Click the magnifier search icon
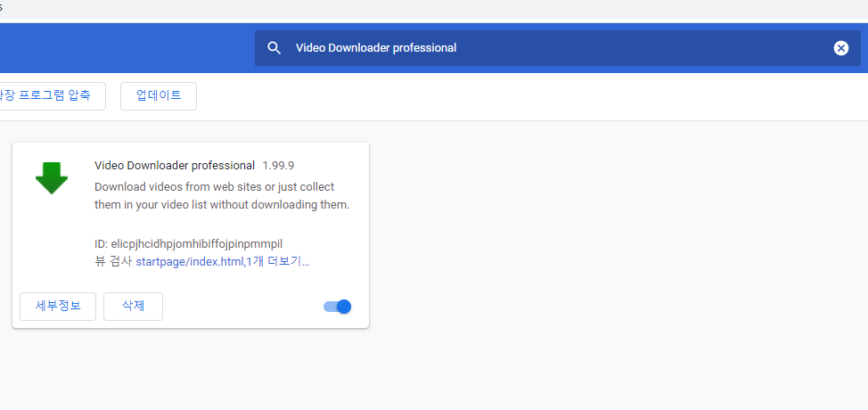The width and height of the screenshot is (868, 410). pyautogui.click(x=274, y=48)
